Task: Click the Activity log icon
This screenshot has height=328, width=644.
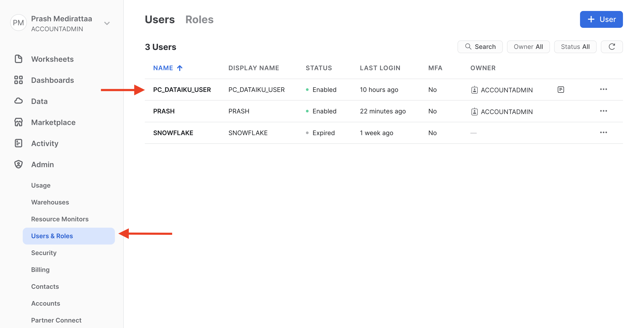Action: click(x=19, y=143)
